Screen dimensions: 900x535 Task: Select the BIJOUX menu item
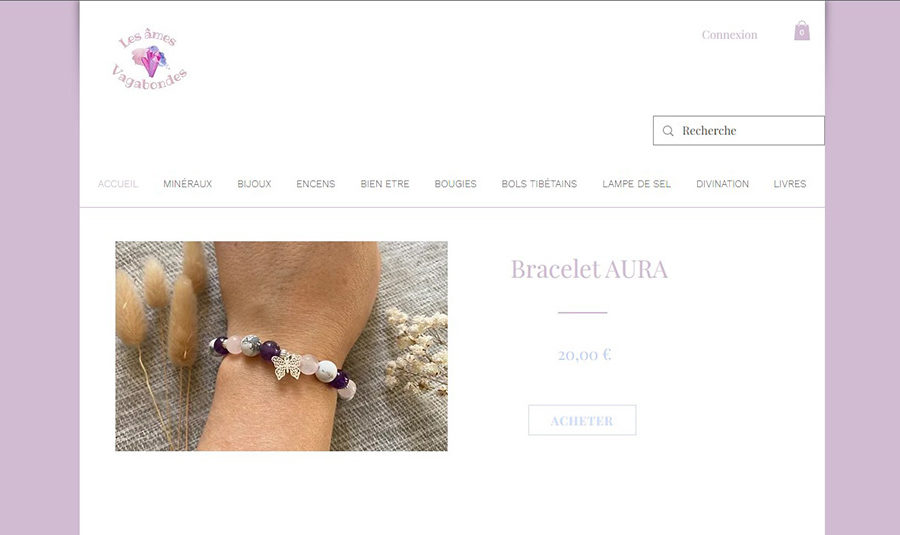click(254, 184)
